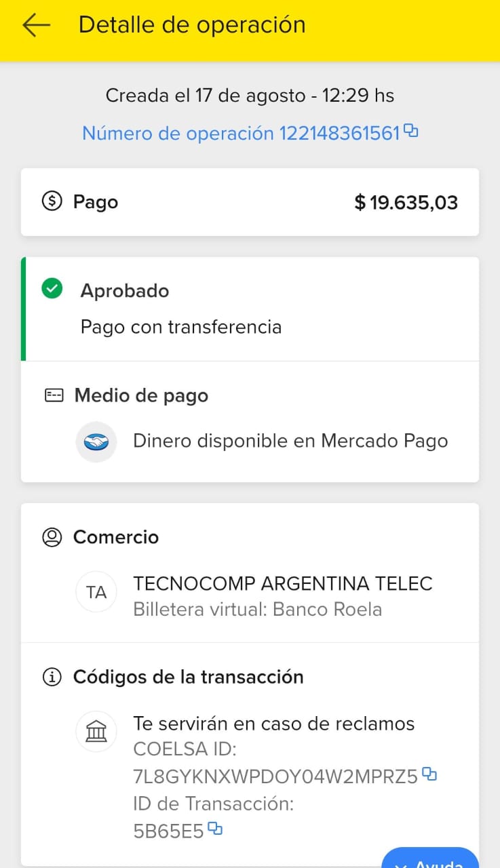Tap the green Aprobado check icon

[52, 290]
